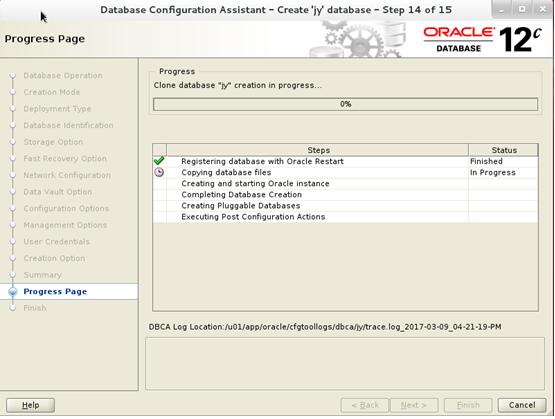Click the window title bar text

(276, 10)
